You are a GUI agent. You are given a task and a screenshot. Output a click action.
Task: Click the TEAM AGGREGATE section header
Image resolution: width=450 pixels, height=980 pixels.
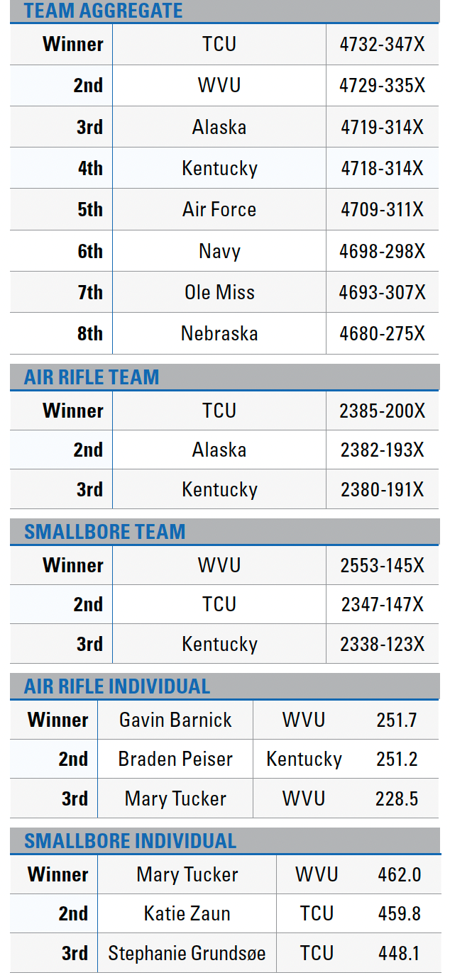(104, 11)
